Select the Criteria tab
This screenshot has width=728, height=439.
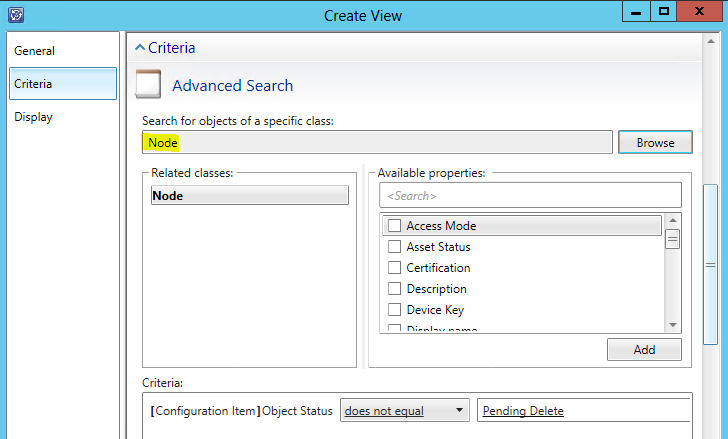pyautogui.click(x=33, y=84)
